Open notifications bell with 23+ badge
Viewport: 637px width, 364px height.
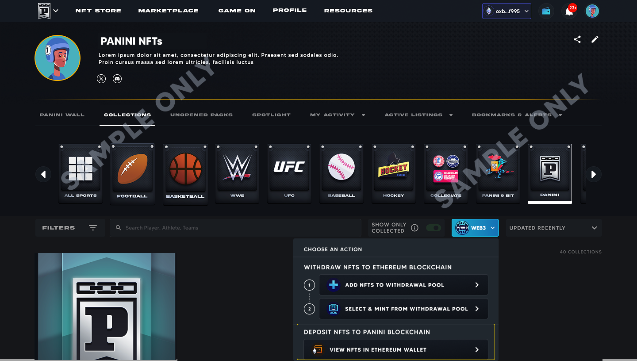tap(569, 11)
